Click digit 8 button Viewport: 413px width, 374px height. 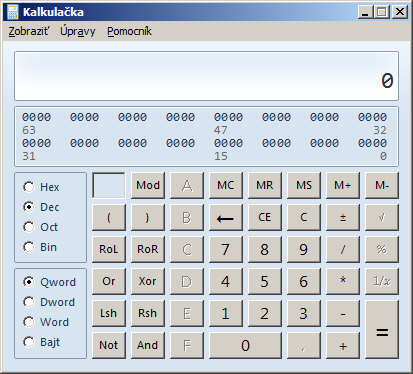pos(265,249)
